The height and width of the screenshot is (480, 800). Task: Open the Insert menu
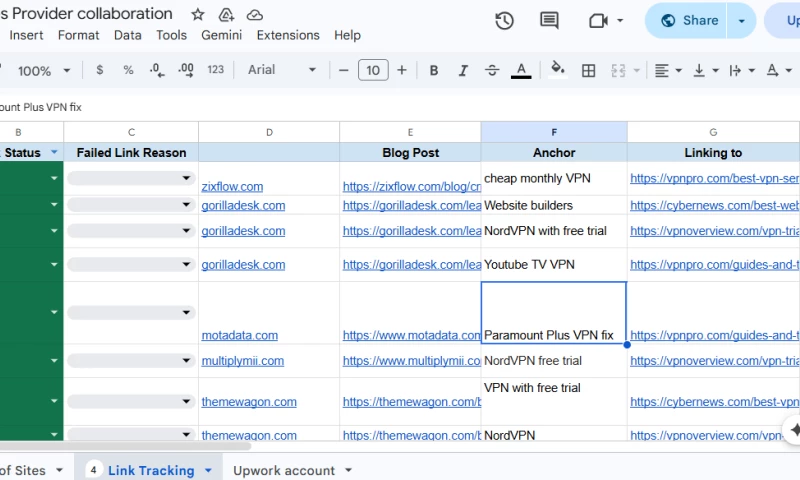pos(26,35)
